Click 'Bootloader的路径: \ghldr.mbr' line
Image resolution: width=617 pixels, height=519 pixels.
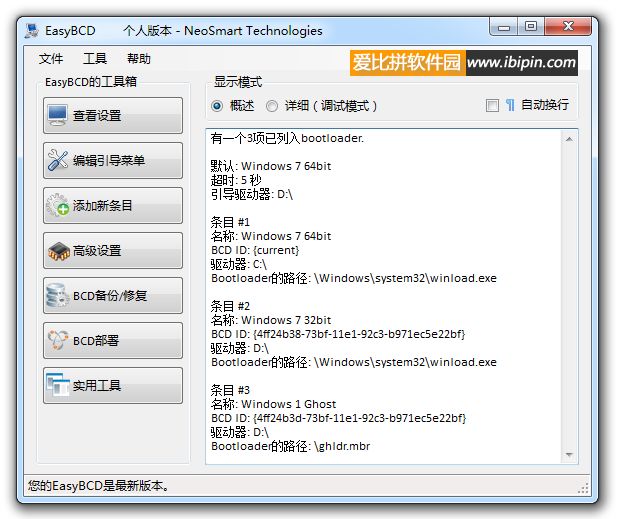click(x=290, y=446)
